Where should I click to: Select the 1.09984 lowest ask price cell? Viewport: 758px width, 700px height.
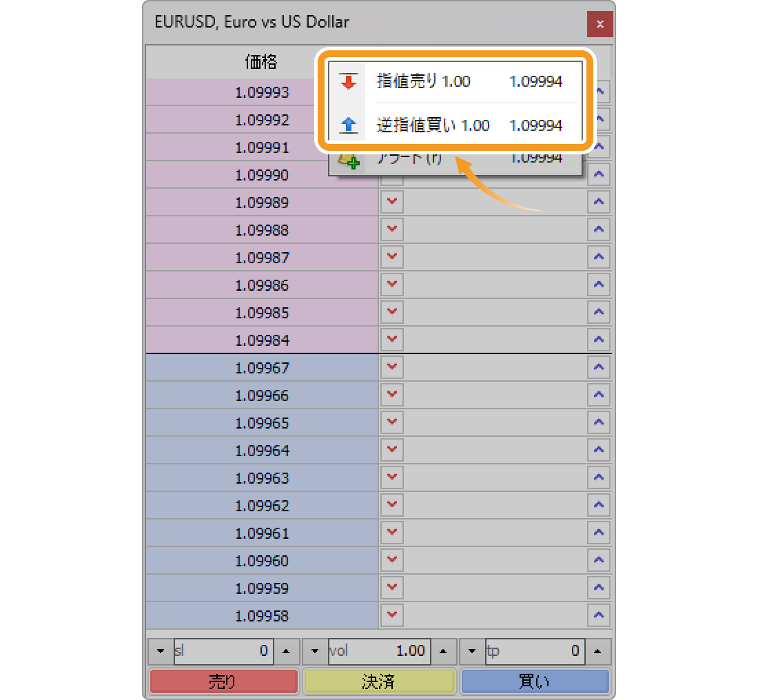tap(262, 340)
